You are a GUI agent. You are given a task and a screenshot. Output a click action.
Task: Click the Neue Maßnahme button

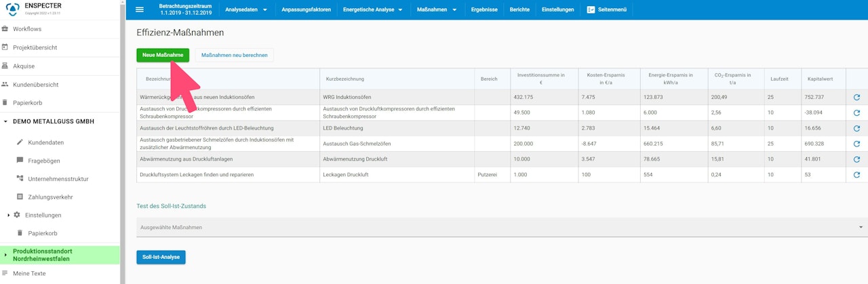coord(163,55)
